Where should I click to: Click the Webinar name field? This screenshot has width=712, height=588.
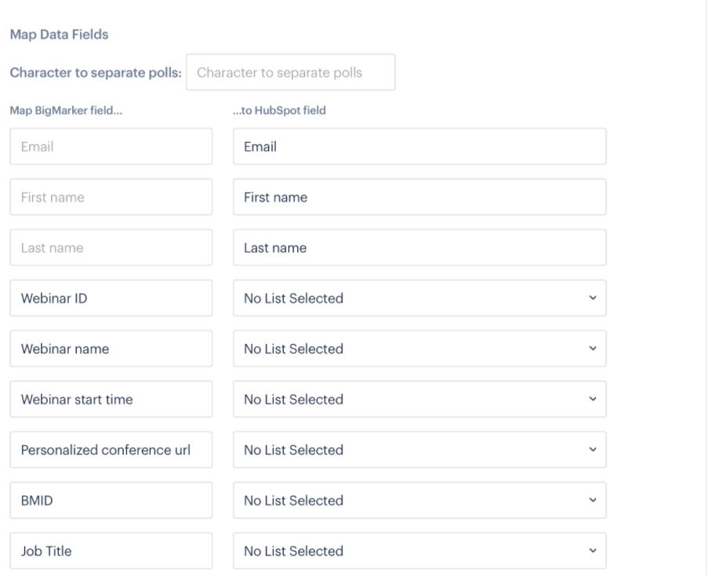point(111,349)
